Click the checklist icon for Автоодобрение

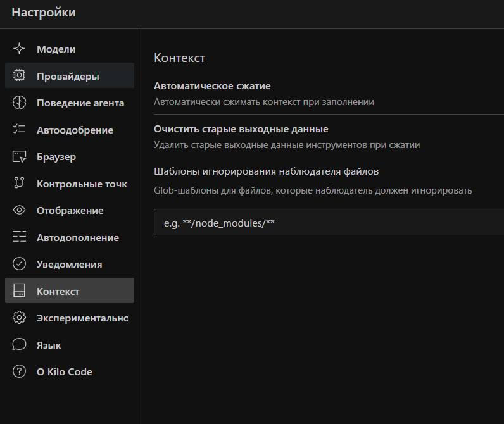[x=20, y=130]
